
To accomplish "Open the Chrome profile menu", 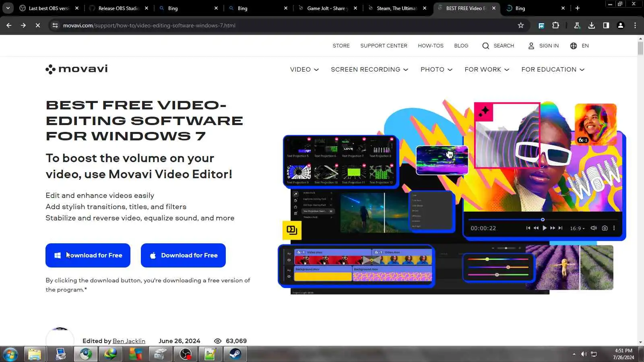I will click(620, 25).
